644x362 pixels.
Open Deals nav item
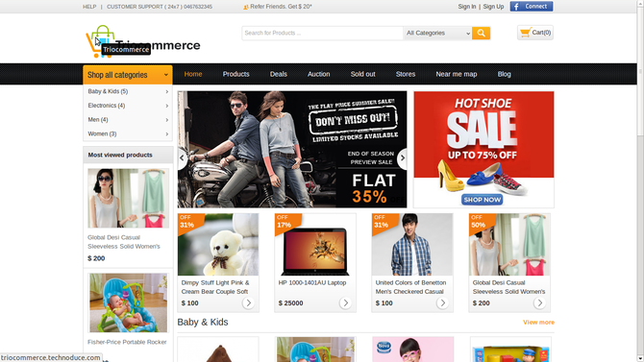tap(279, 74)
